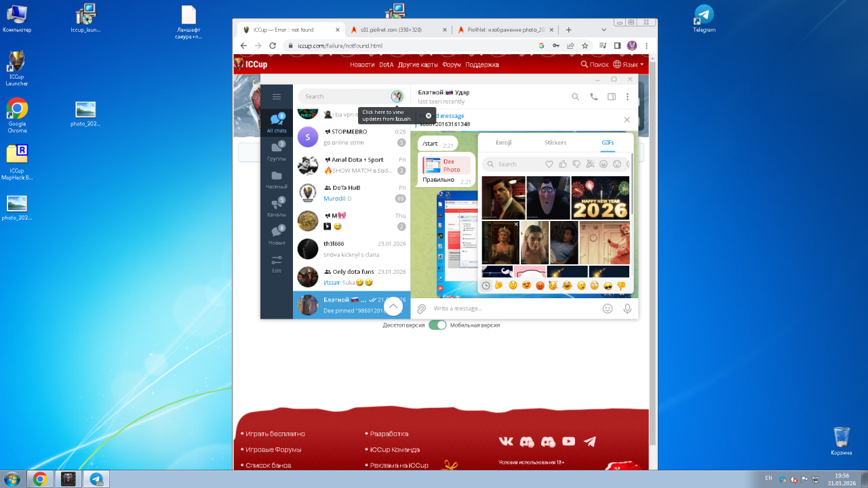Click the Telegram chat list Search field
The height and width of the screenshot is (488, 868).
[x=344, y=96]
